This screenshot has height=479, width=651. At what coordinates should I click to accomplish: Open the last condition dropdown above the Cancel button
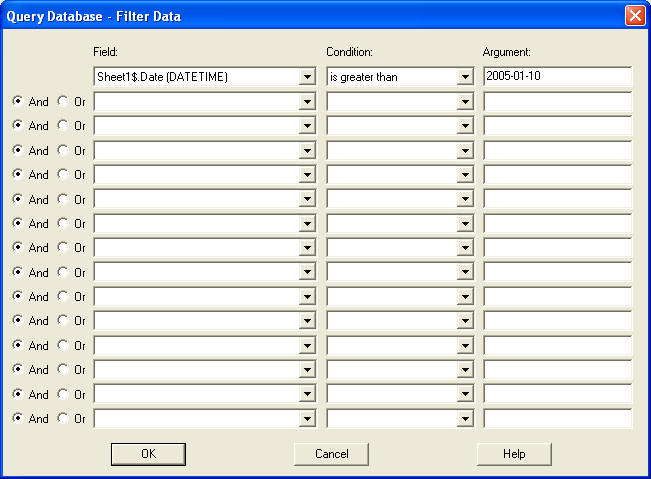tap(465, 419)
